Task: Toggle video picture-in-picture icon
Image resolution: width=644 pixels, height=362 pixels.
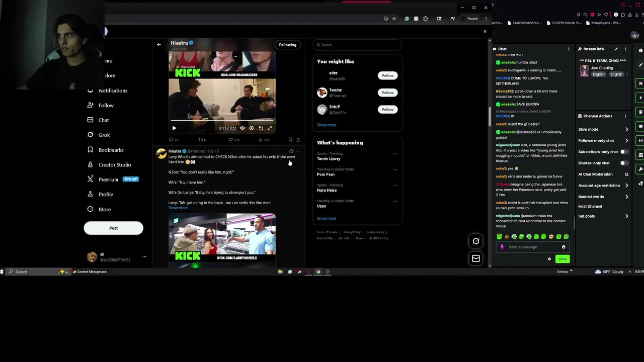Action: point(261,128)
